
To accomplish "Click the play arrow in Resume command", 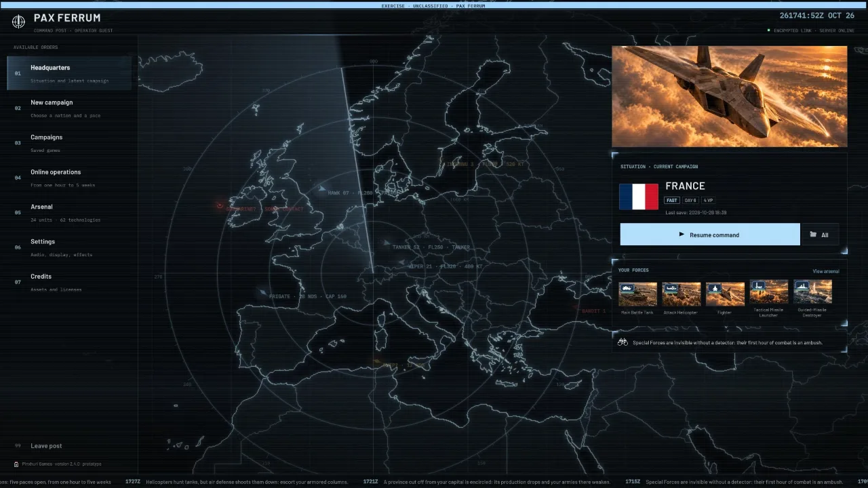I will pyautogui.click(x=682, y=235).
